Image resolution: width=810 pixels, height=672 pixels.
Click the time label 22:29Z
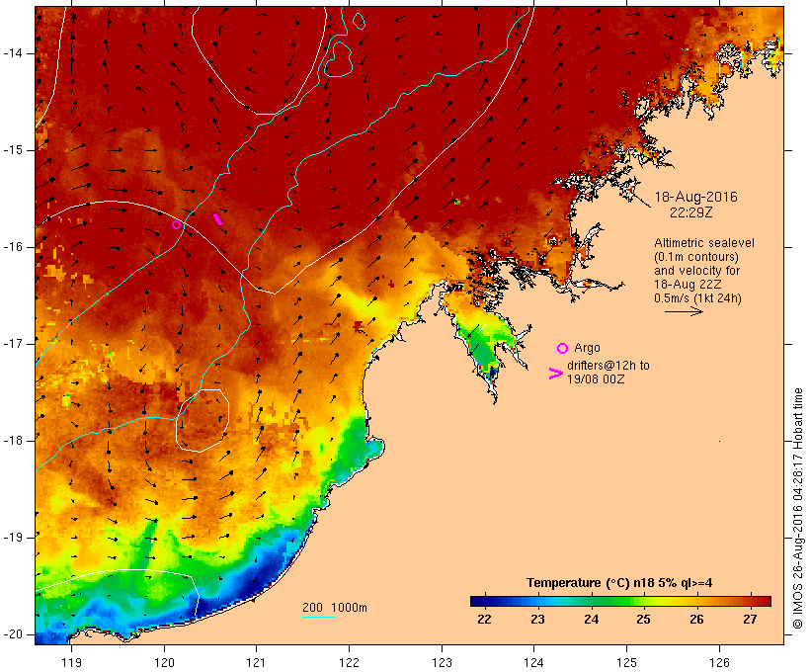691,212
